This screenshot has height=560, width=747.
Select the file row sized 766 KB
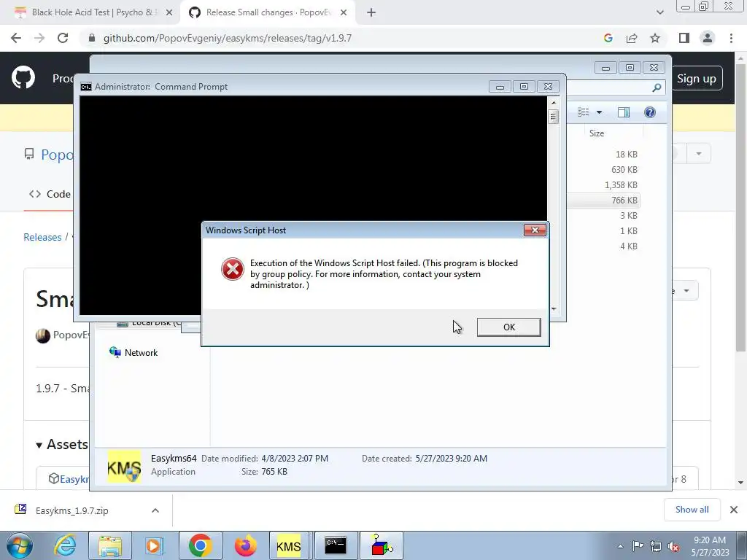(603, 201)
